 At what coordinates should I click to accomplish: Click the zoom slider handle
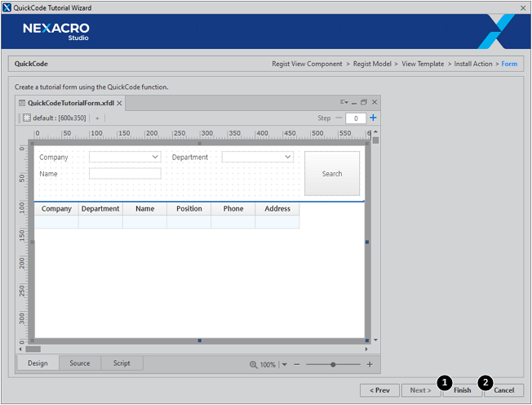point(333,364)
